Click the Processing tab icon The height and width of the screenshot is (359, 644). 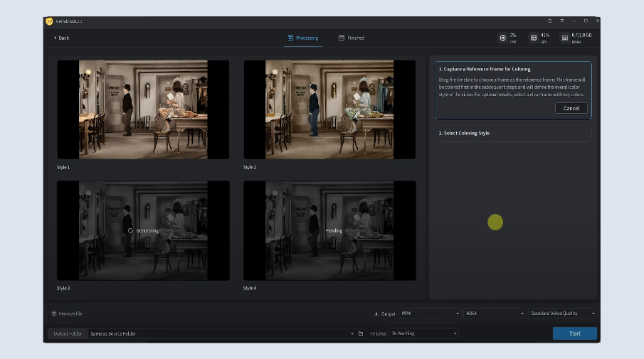tap(290, 38)
